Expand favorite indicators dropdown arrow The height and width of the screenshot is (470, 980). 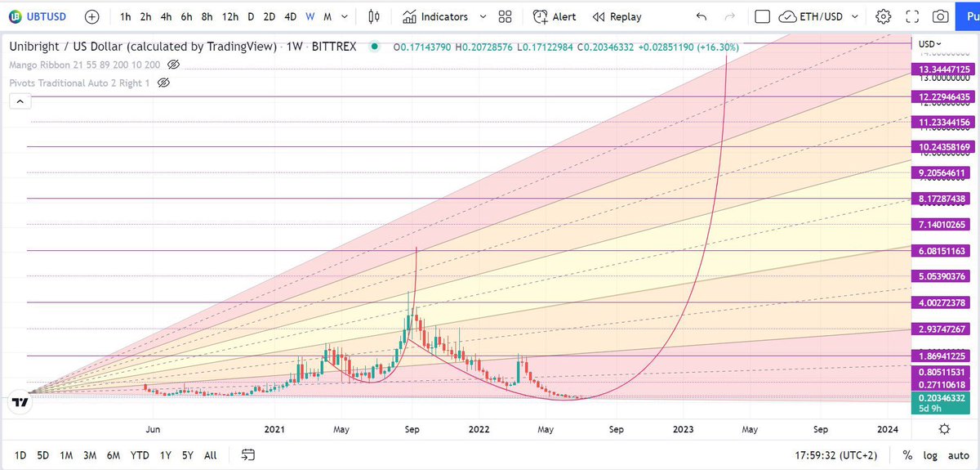483,16
